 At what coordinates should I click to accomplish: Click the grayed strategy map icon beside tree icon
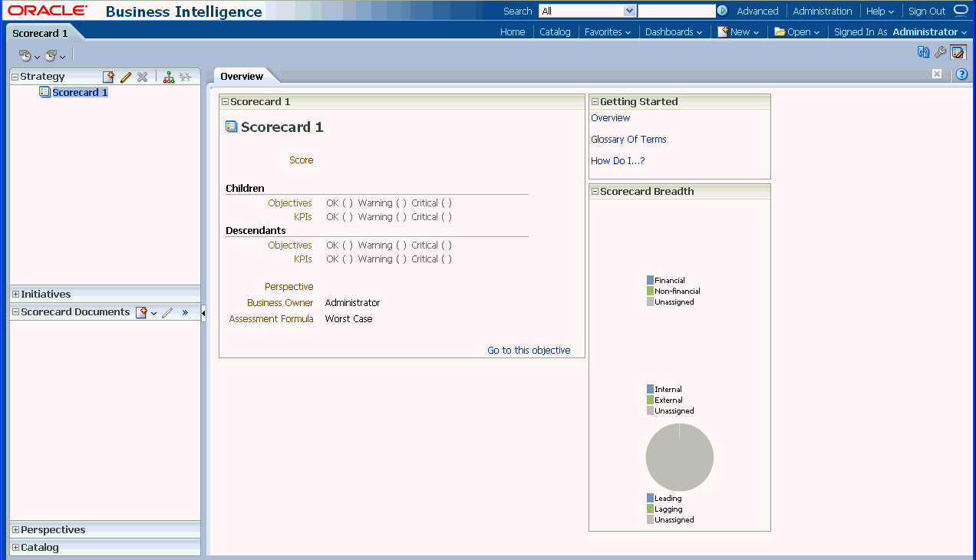click(x=186, y=77)
